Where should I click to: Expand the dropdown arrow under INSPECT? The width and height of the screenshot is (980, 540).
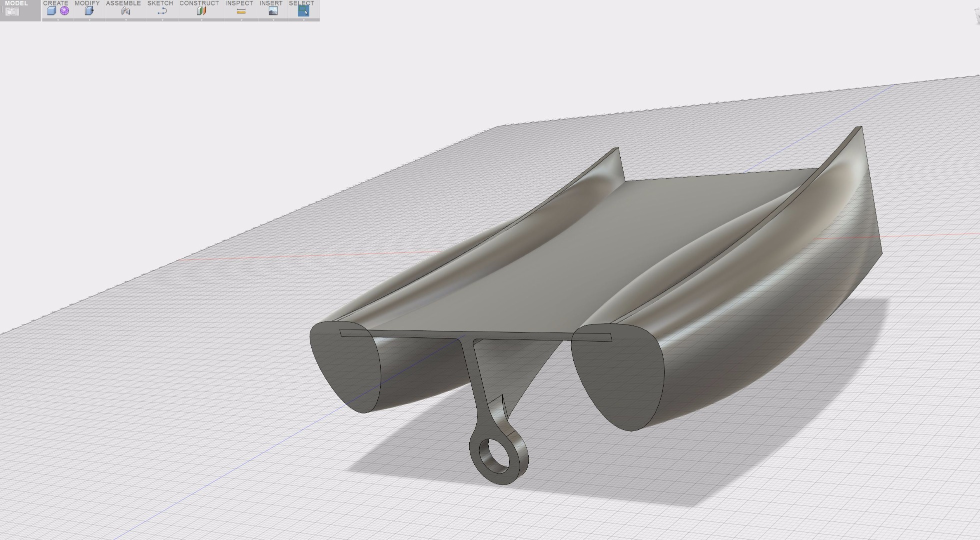point(242,19)
